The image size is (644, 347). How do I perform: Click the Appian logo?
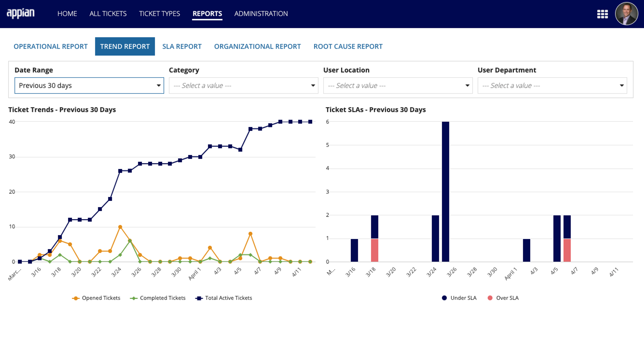pos(20,14)
